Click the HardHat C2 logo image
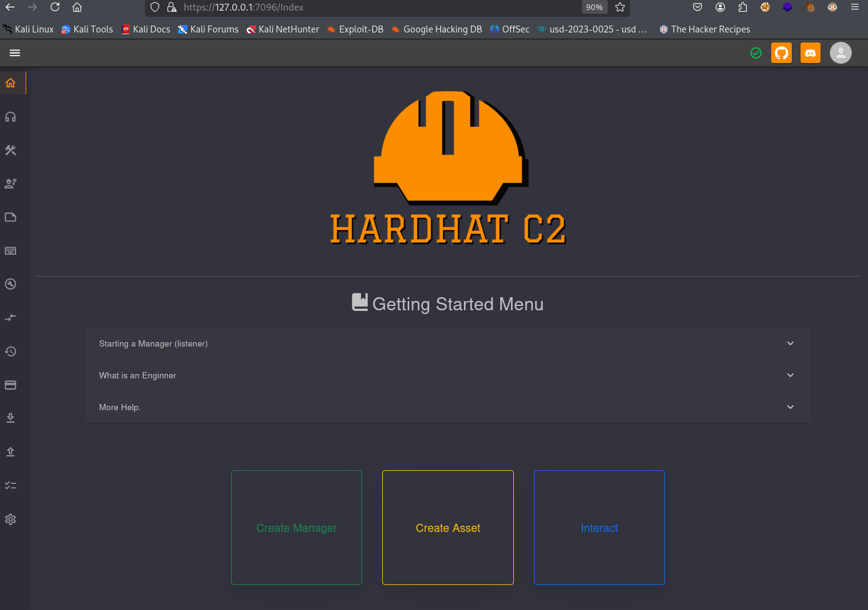 (x=448, y=167)
